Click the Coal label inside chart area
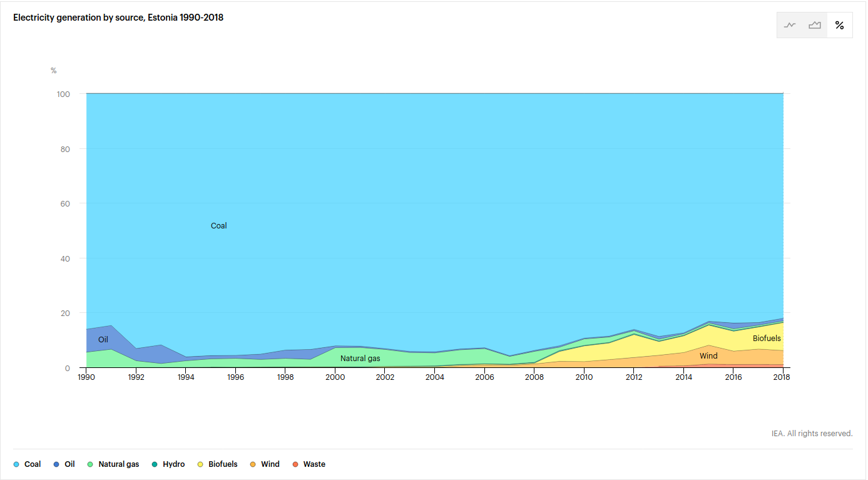The height and width of the screenshot is (480, 868). point(218,226)
